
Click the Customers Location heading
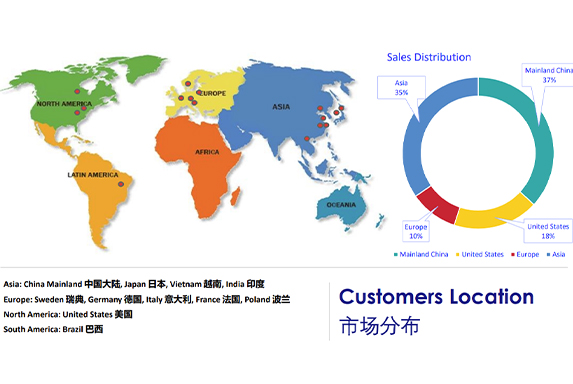pos(436,297)
